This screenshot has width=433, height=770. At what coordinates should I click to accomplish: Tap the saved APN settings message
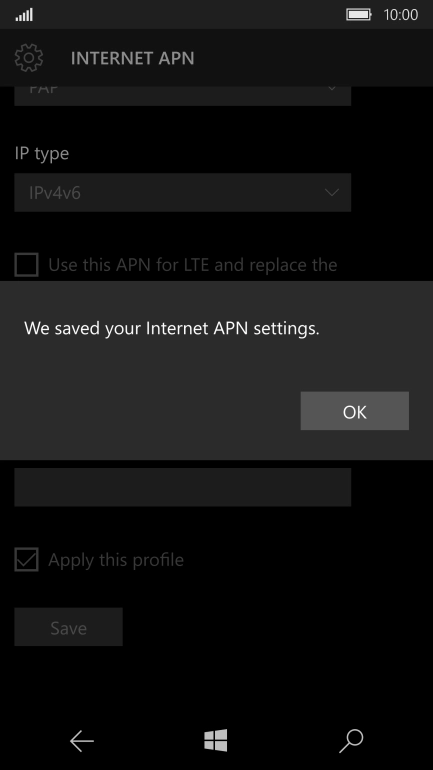point(172,328)
